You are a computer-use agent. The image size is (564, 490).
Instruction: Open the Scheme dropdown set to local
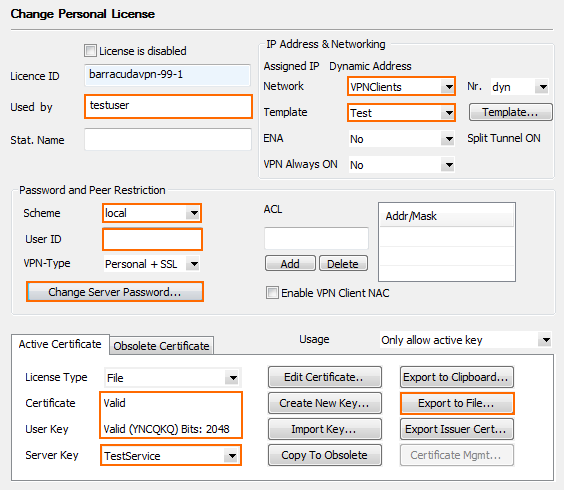152,213
